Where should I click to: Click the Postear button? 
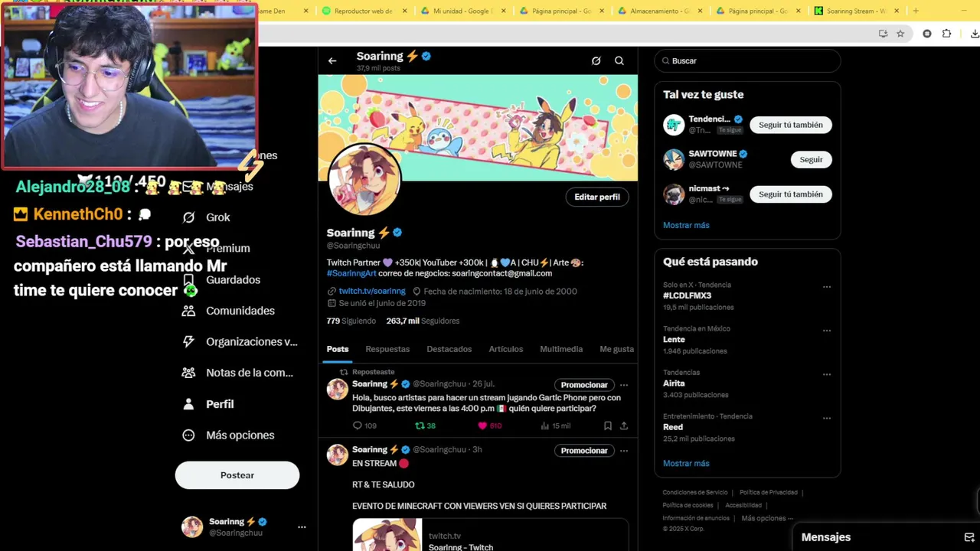click(237, 475)
